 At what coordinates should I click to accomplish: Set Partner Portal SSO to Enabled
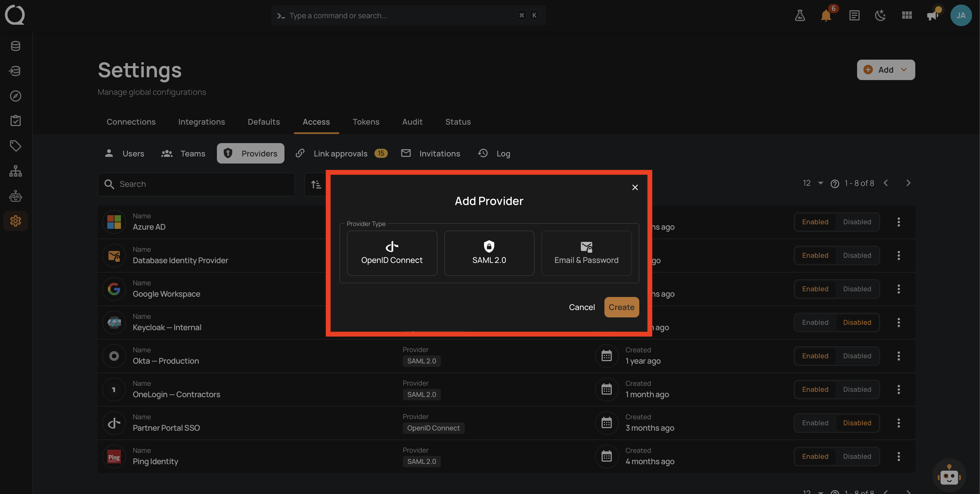[815, 423]
